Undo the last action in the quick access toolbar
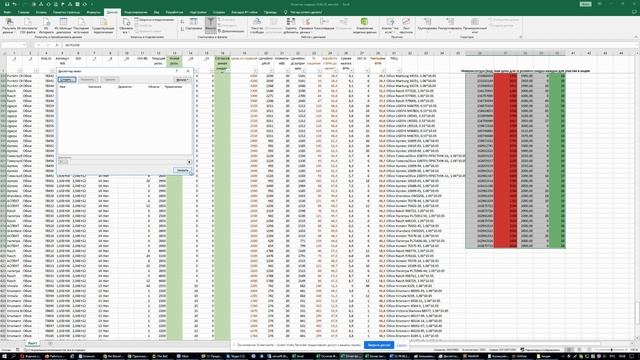Viewport: 640px width, 360px height. [15, 4]
